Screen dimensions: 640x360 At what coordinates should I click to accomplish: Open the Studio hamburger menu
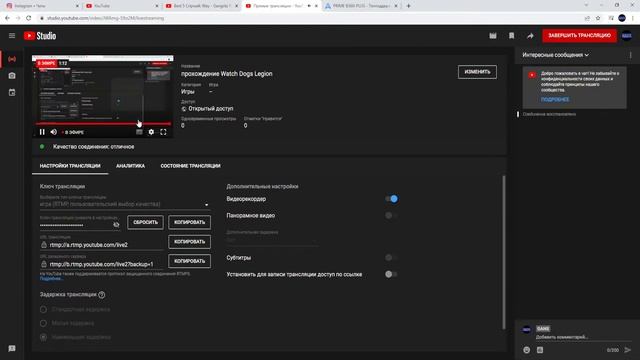coord(12,36)
